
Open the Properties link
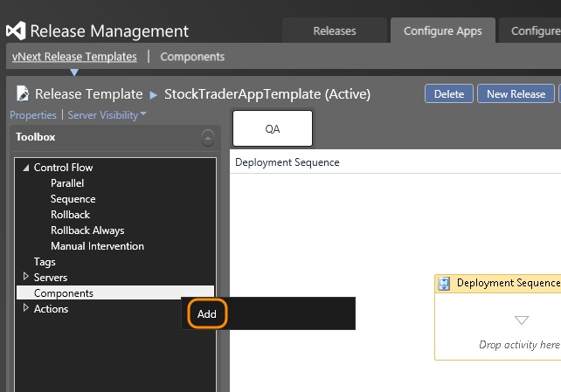(33, 115)
